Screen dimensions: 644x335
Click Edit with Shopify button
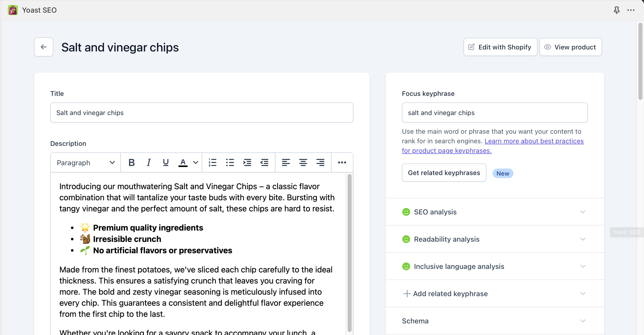[500, 47]
